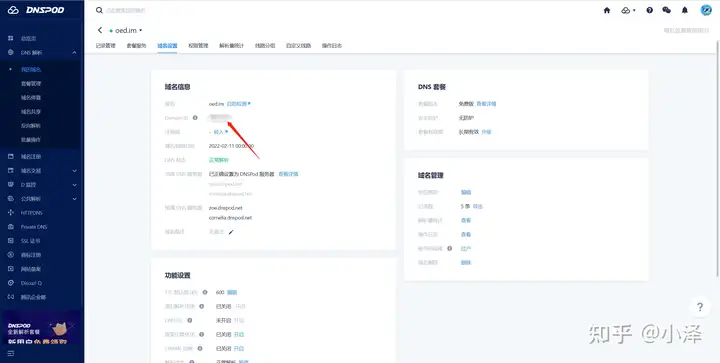Open the cloud products dropdown in the top bar
Screen dimensions: 720x363
[x=628, y=10]
